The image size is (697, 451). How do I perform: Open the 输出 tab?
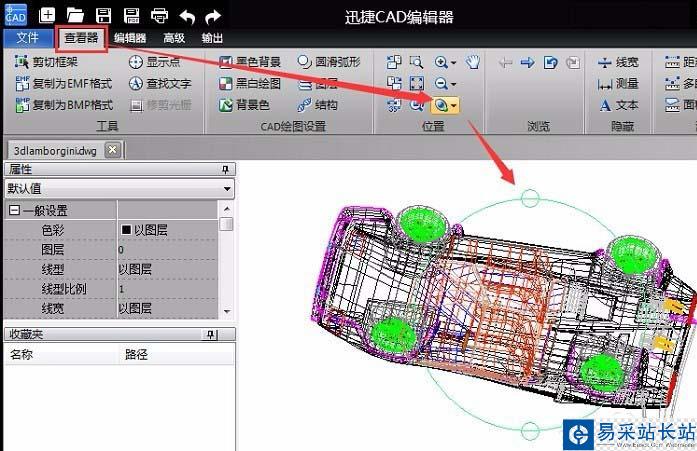click(x=212, y=38)
